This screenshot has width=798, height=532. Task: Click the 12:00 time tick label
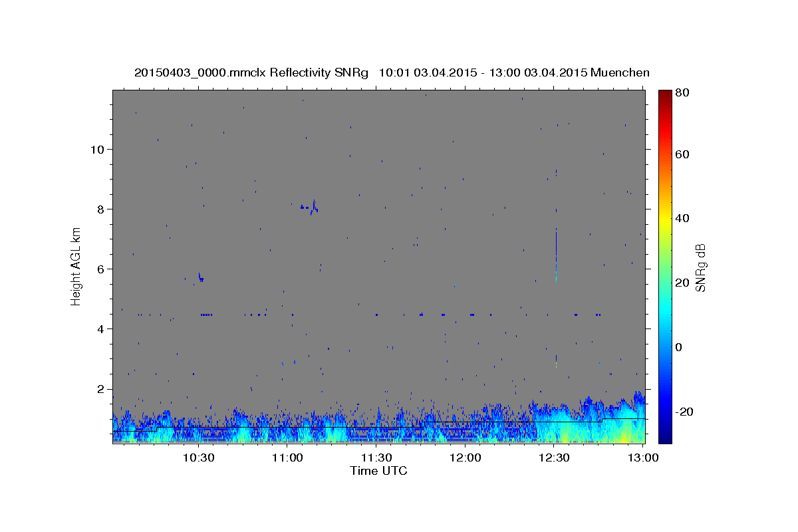pyautogui.click(x=465, y=458)
